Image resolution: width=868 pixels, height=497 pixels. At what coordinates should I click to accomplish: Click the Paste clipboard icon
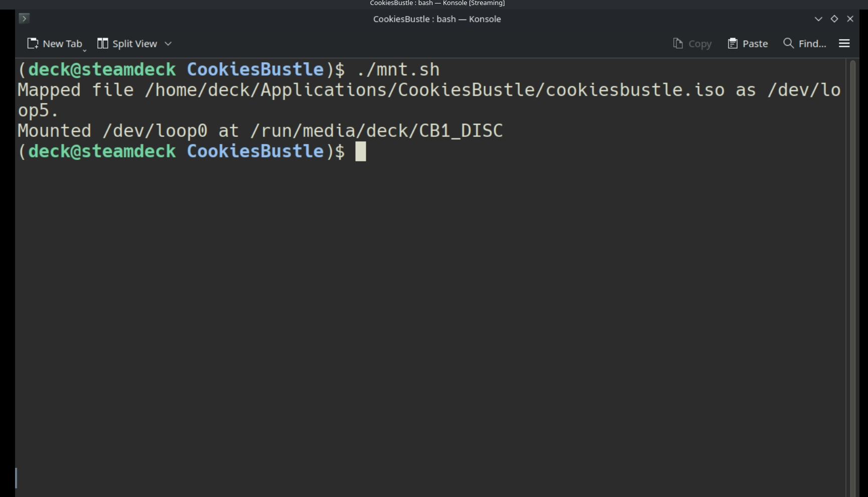click(x=733, y=44)
